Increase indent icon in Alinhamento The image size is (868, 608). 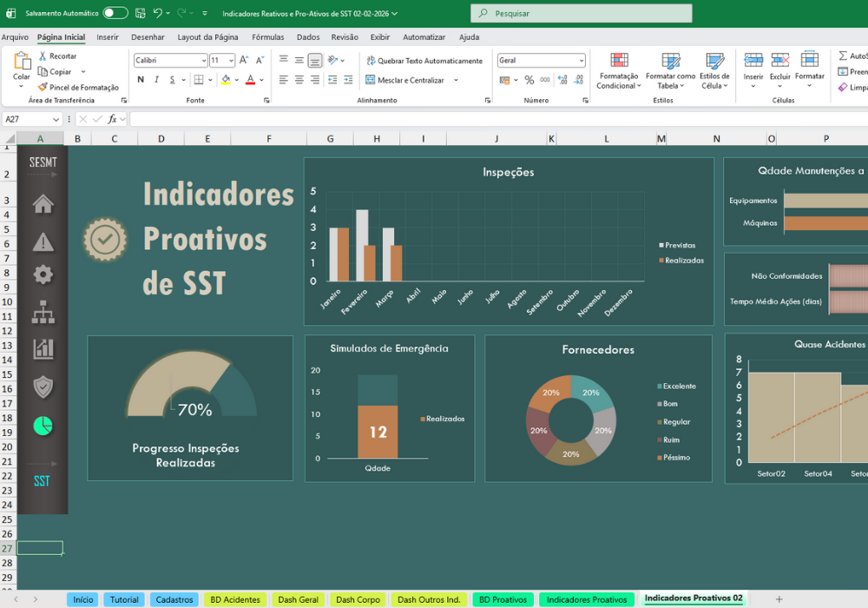click(x=348, y=80)
